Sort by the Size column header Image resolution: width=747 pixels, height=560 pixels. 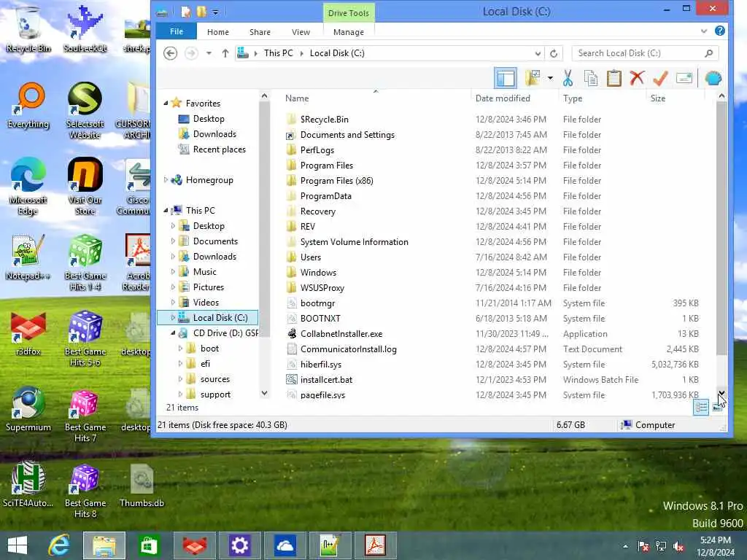[x=675, y=98]
